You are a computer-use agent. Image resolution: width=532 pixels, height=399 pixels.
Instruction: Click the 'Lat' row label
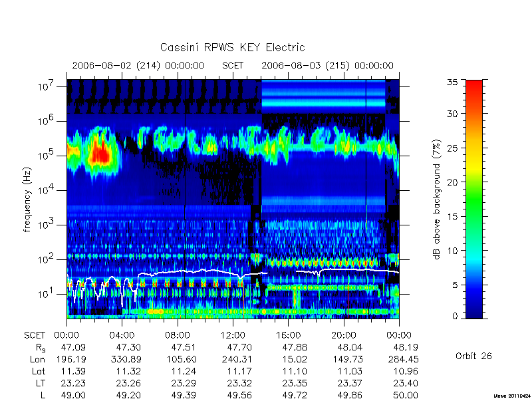point(39,372)
